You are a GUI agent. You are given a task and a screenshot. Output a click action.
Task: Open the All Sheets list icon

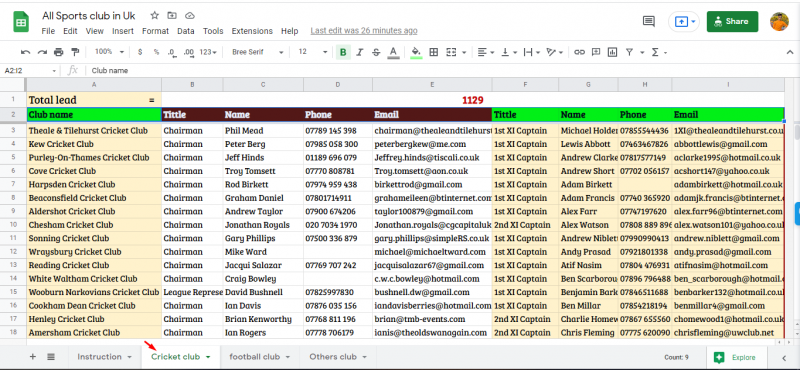tap(51, 357)
